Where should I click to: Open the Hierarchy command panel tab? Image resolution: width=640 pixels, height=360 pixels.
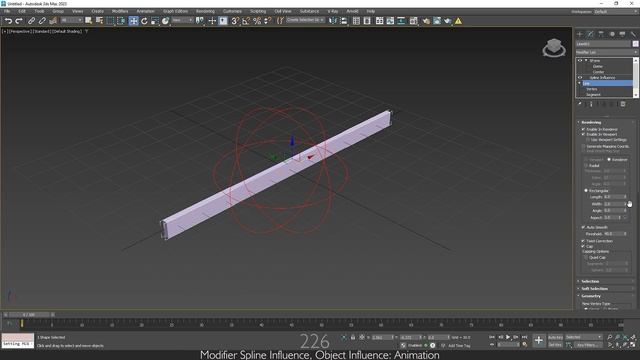pos(601,34)
